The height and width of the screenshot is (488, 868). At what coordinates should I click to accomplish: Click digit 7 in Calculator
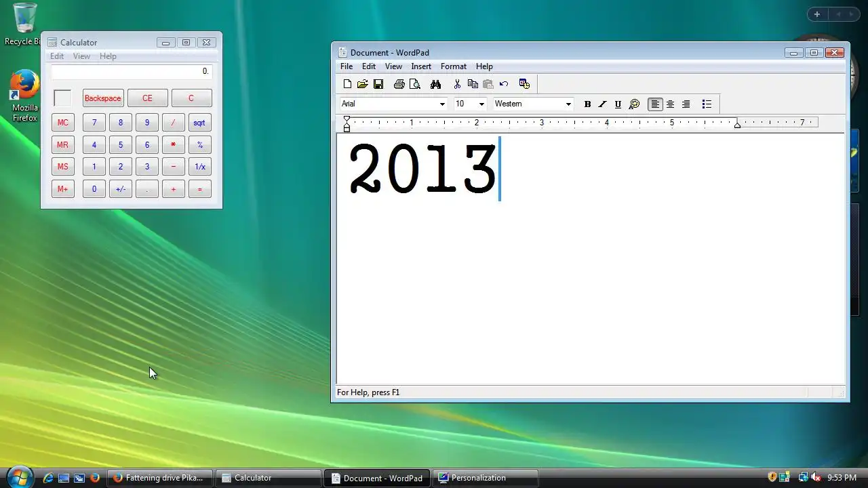tap(94, 123)
